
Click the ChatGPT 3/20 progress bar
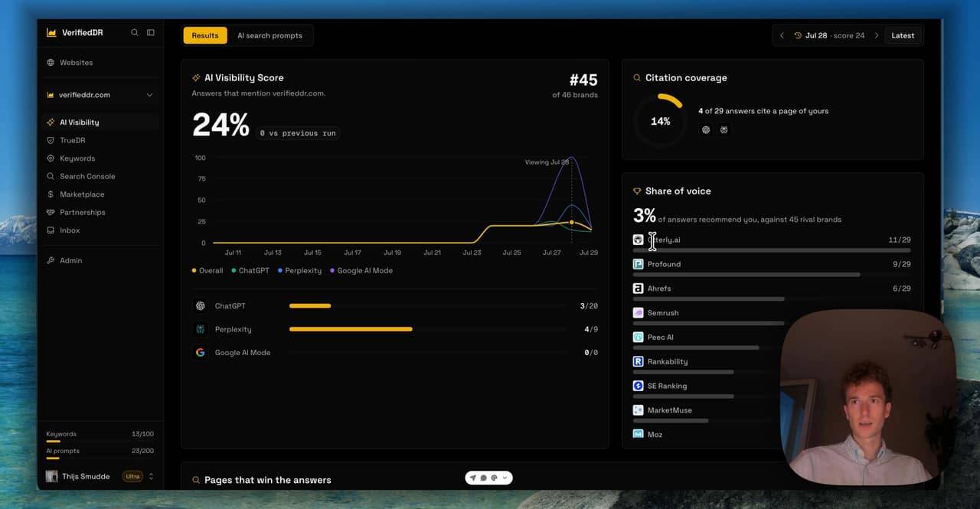coord(428,306)
